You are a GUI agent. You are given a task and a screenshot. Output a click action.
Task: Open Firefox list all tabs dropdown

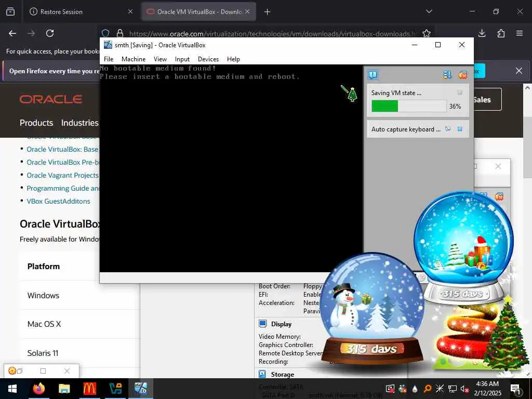click(429, 11)
